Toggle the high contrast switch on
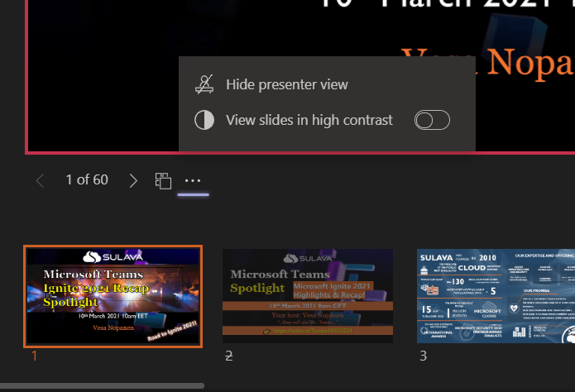575x392 pixels. coord(431,121)
